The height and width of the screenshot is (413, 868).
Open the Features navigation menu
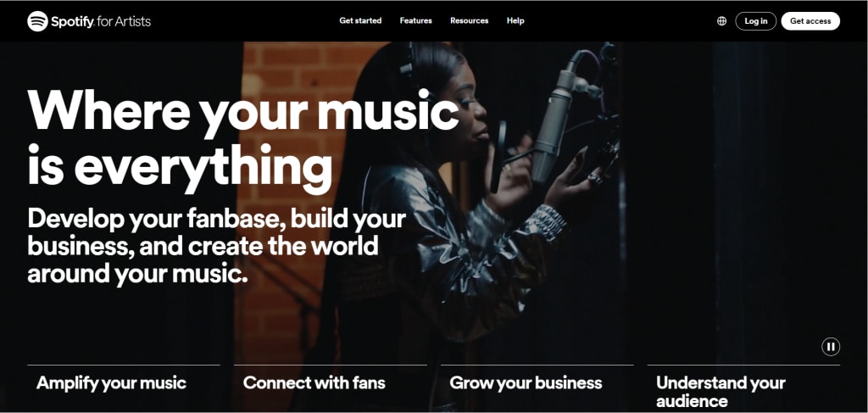(415, 20)
